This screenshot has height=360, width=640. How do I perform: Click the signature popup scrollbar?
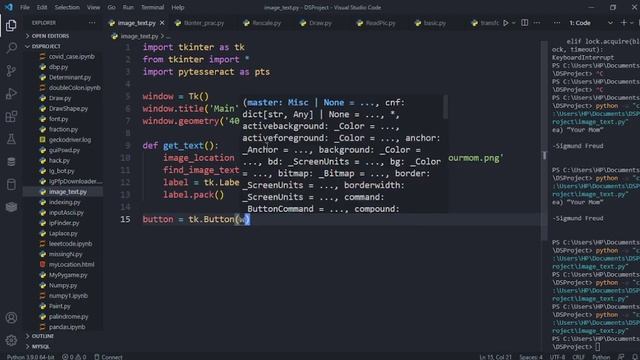(445, 107)
